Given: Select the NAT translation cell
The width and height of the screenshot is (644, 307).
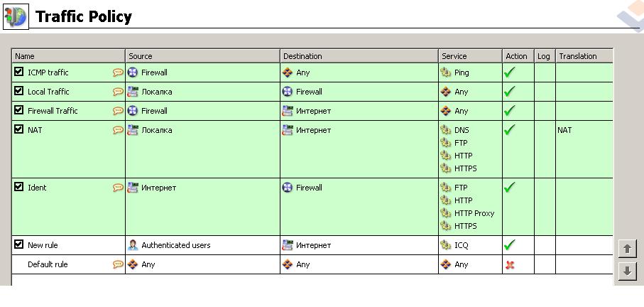Looking at the screenshot, I should click(x=564, y=130).
